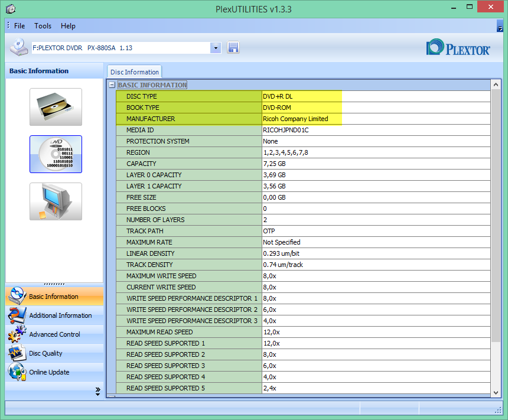Minimize the PlexUTILITIES window
The image size is (508, 420).
[x=454, y=8]
